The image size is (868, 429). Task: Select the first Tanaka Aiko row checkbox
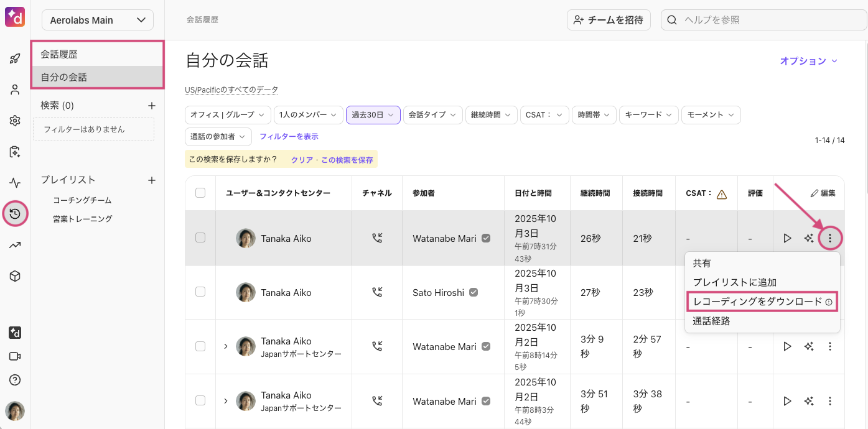pyautogui.click(x=200, y=238)
